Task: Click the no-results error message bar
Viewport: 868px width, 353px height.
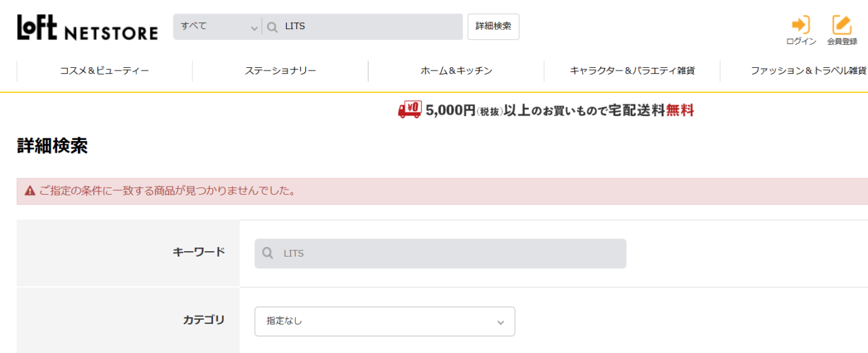Action: 442,191
